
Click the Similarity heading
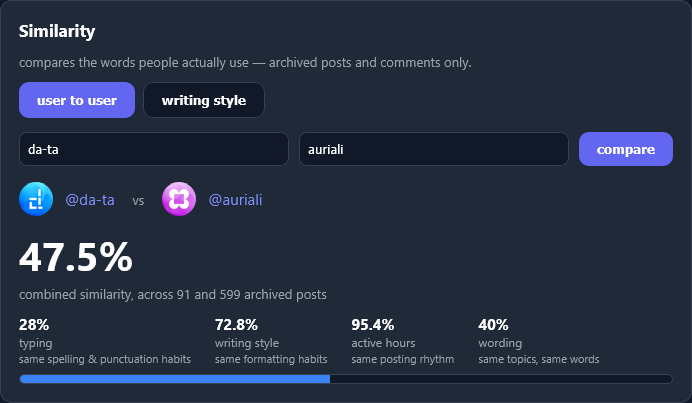coord(57,31)
